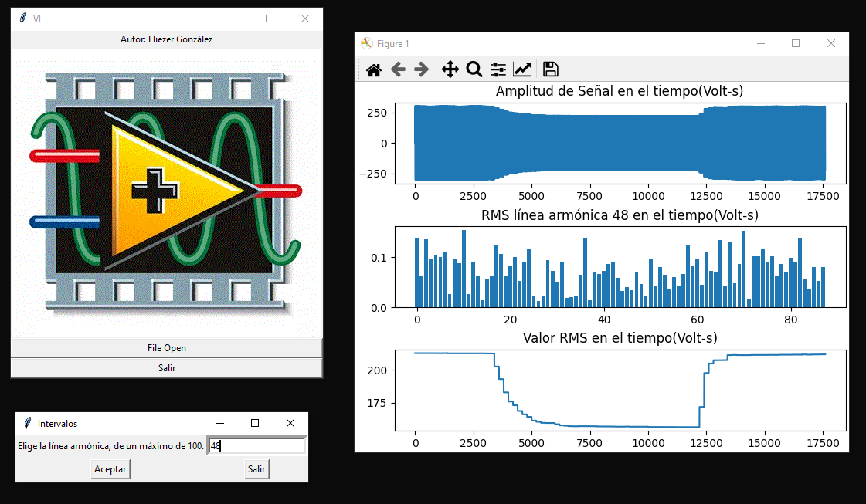
Task: Click Salir in the Intervalos dialog
Action: (x=256, y=469)
